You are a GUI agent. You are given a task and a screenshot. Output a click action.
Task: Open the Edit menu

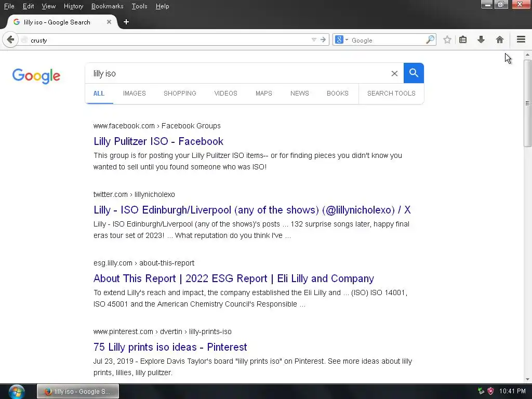(x=28, y=6)
